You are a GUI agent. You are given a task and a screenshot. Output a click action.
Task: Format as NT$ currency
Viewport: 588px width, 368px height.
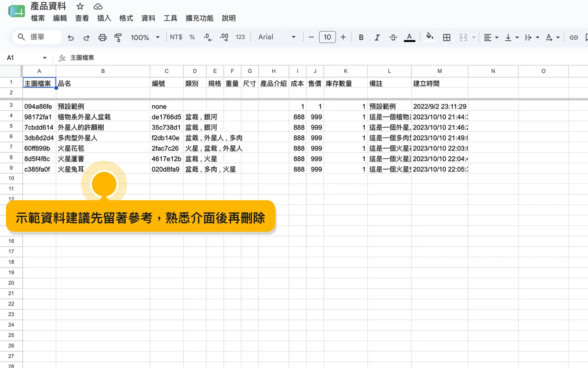click(x=176, y=37)
